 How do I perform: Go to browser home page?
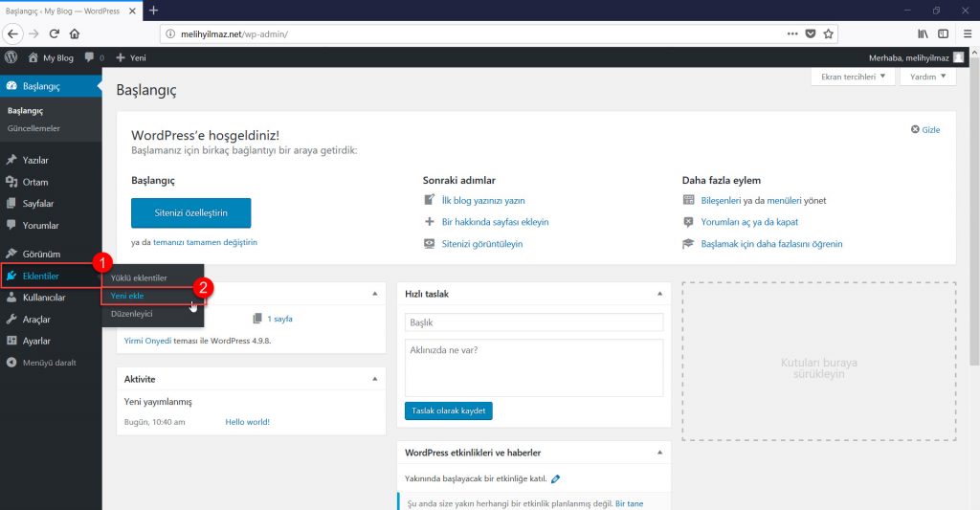coord(75,33)
